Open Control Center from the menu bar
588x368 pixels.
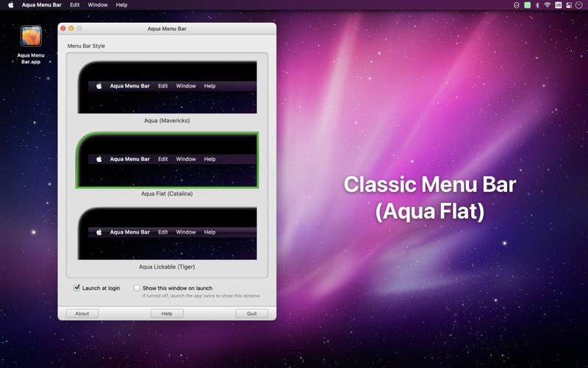569,5
